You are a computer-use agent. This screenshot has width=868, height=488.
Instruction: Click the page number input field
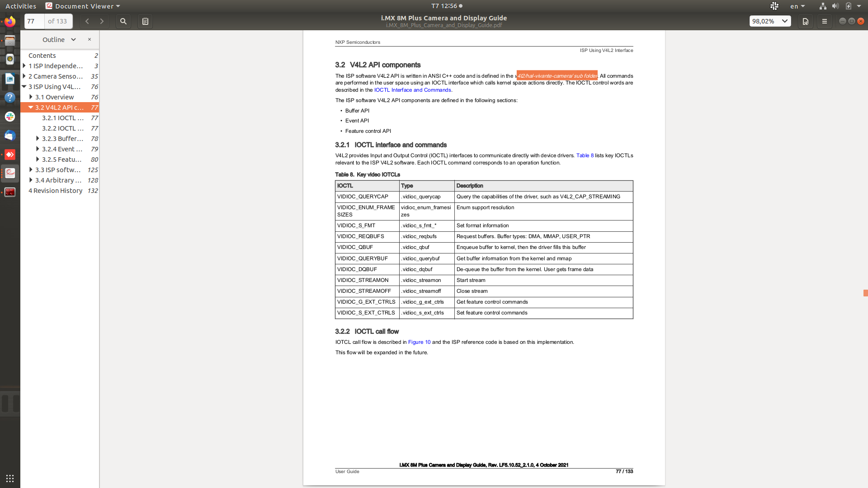[x=34, y=21]
